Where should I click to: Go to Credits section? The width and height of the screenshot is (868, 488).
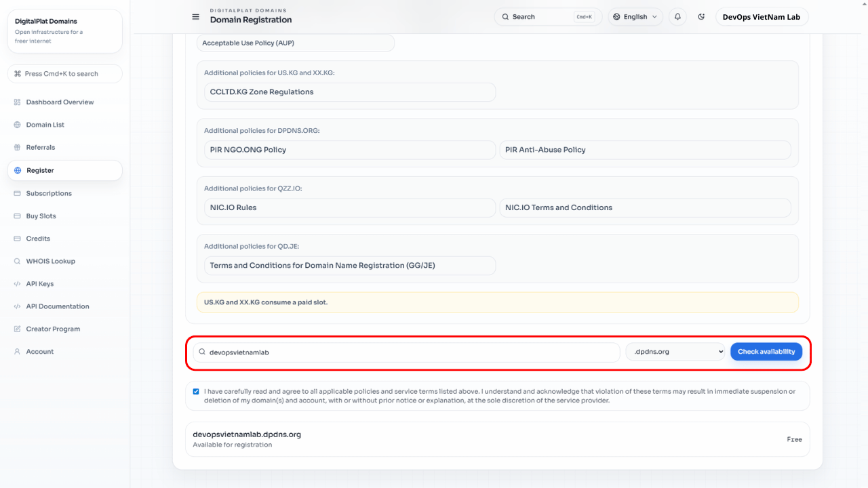[x=65, y=239]
